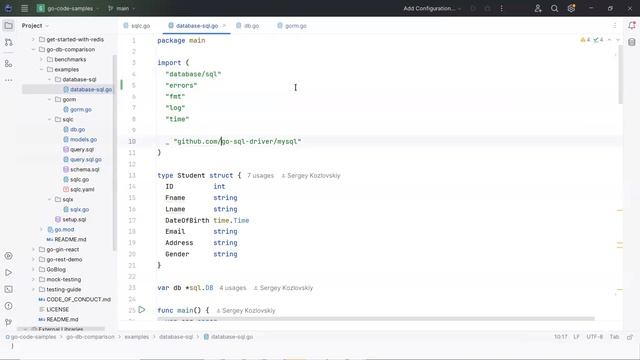This screenshot has height=360, width=640.
Task: Open IDE settings gear icon
Action: (571, 8)
